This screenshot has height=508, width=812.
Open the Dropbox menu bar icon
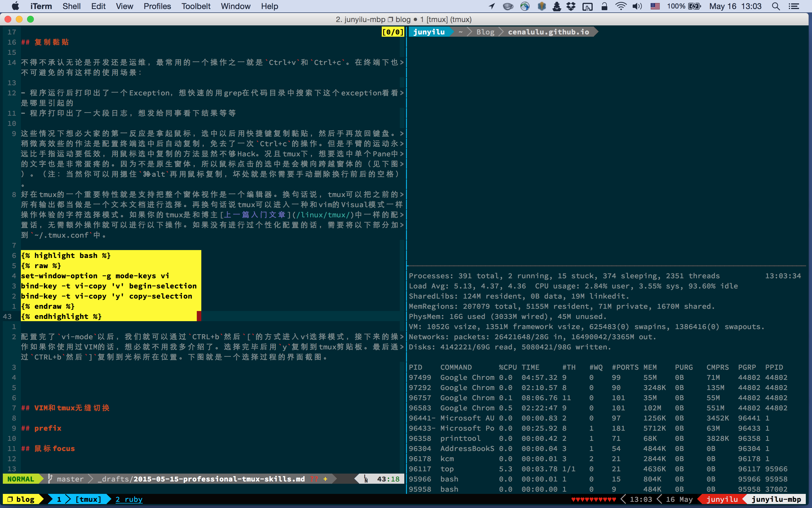(x=571, y=6)
